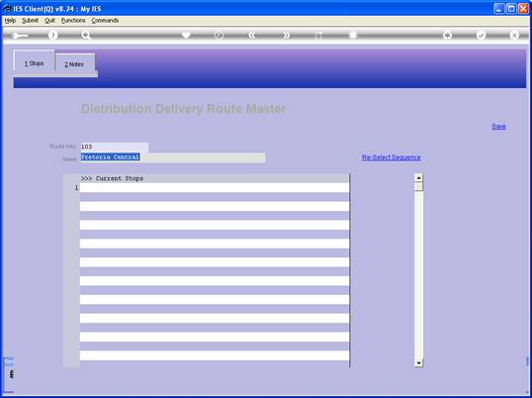Click the Name field with Pretoria Central
Screen dimensions: 532x398
173,157
